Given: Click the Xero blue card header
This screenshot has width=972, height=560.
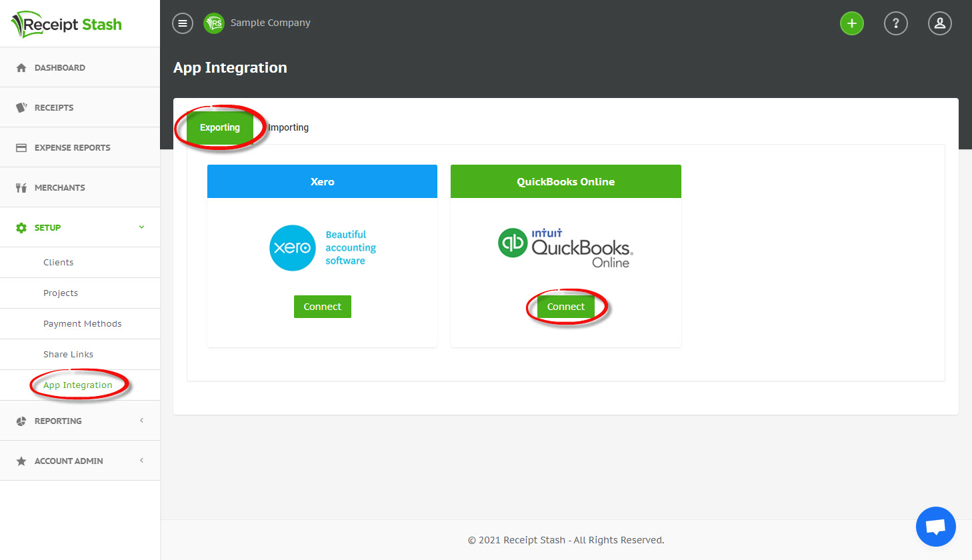Looking at the screenshot, I should (322, 181).
